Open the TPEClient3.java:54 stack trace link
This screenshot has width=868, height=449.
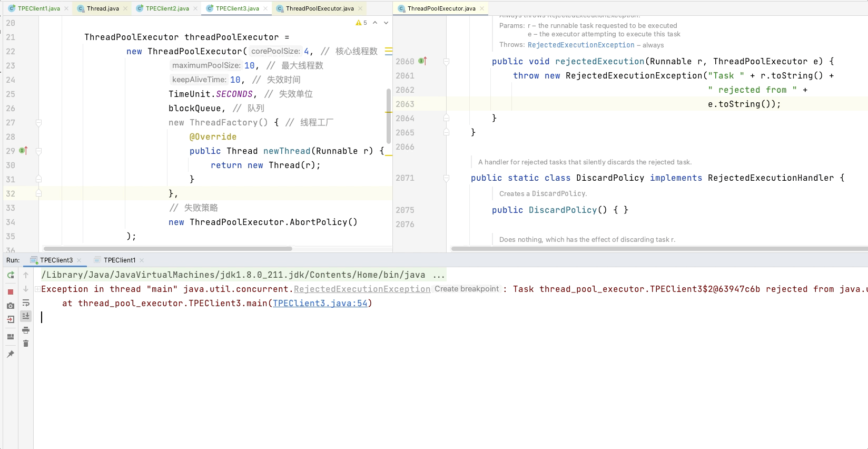click(320, 304)
